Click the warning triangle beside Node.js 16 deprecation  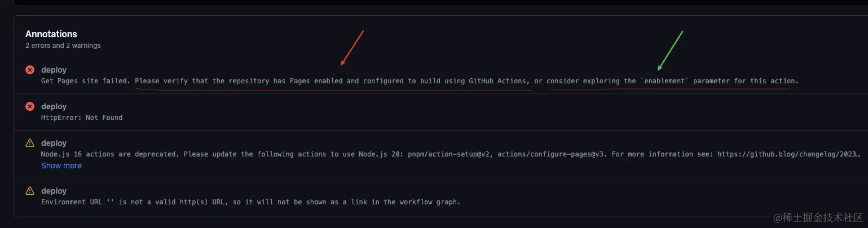(x=30, y=143)
